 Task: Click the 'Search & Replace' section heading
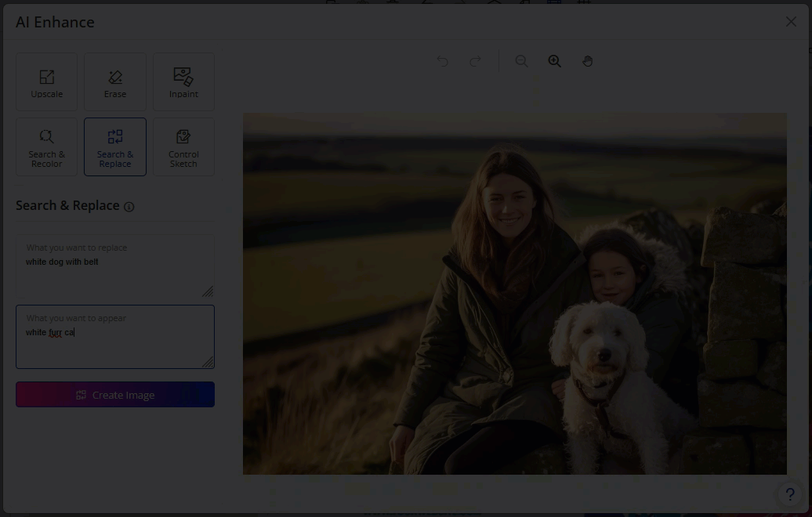click(67, 205)
